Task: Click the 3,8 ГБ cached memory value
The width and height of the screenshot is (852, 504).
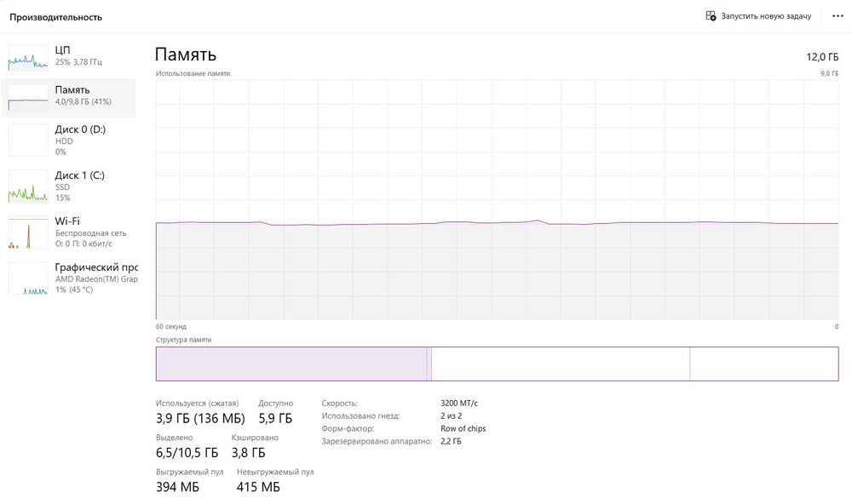Action: click(x=248, y=453)
